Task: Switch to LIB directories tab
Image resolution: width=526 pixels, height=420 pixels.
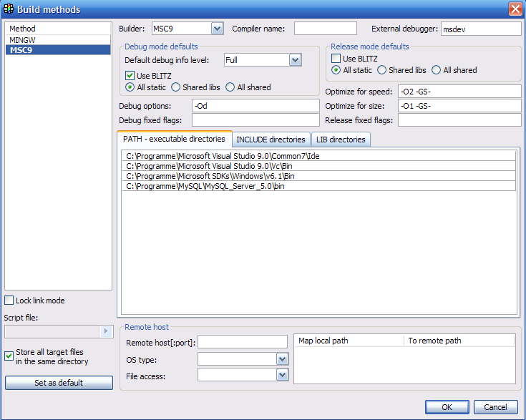Action: pyautogui.click(x=341, y=140)
